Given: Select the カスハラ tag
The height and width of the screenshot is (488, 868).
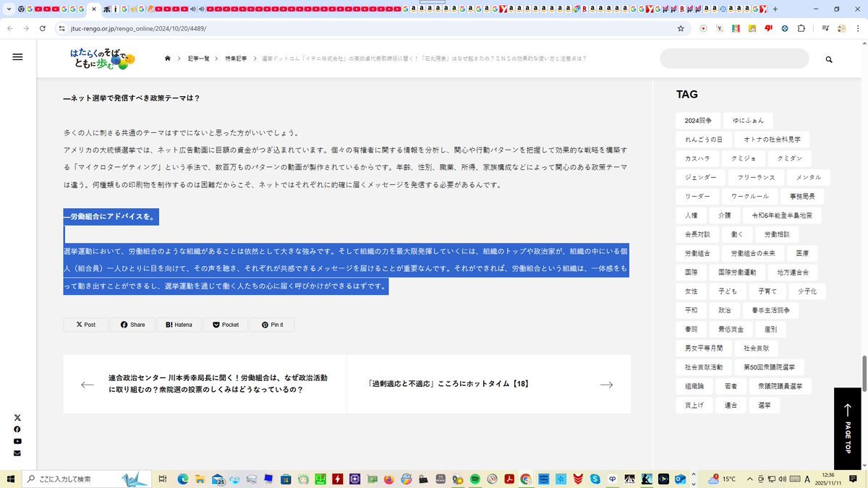Looking at the screenshot, I should click(697, 158).
